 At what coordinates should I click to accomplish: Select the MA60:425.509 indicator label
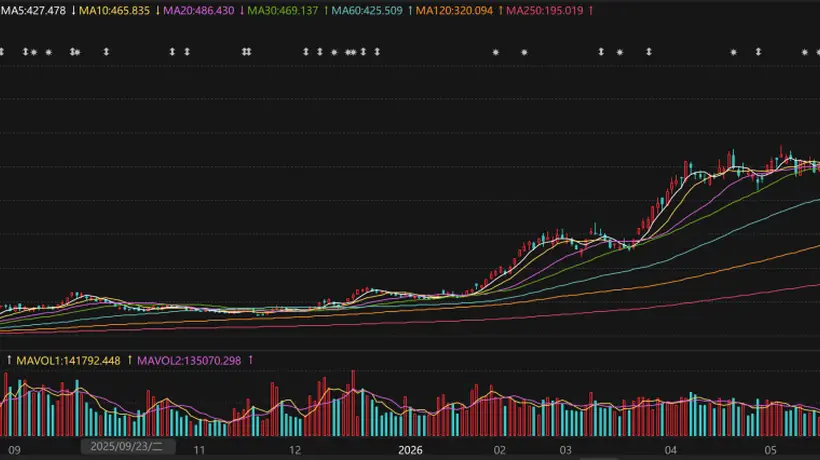point(367,10)
